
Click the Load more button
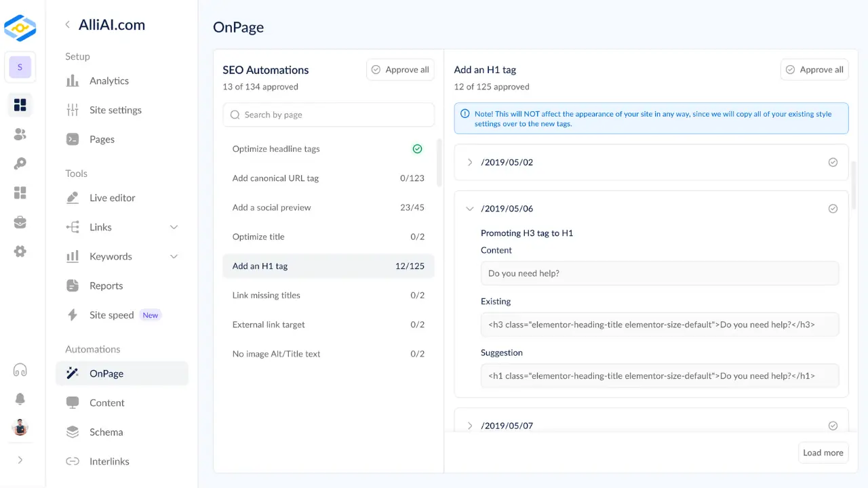click(x=823, y=453)
